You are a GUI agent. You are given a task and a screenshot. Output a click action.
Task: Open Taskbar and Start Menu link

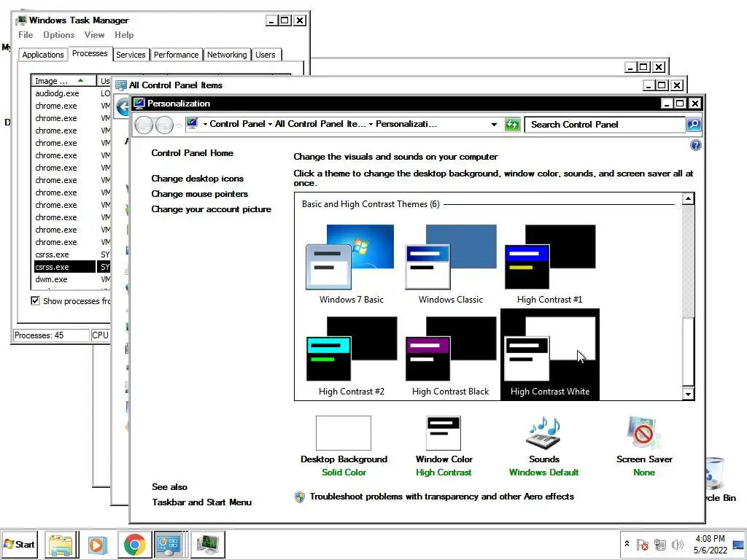tap(201, 502)
